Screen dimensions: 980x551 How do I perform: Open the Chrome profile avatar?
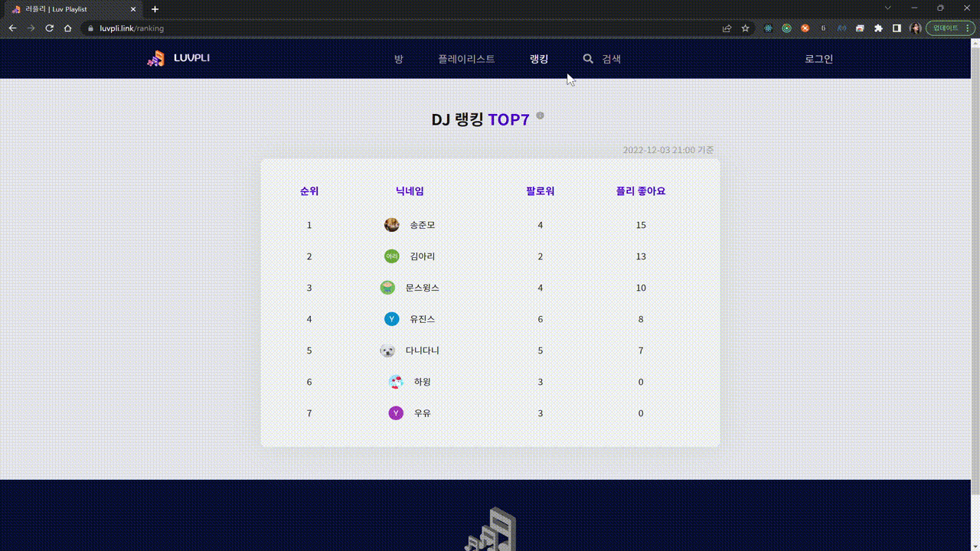click(x=915, y=28)
